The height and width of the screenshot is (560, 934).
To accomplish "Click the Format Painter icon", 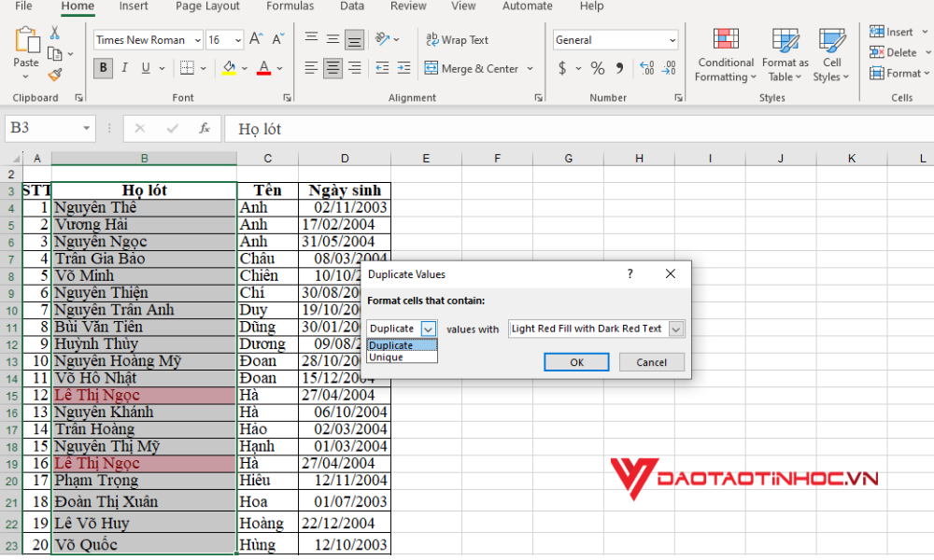I will pos(56,75).
